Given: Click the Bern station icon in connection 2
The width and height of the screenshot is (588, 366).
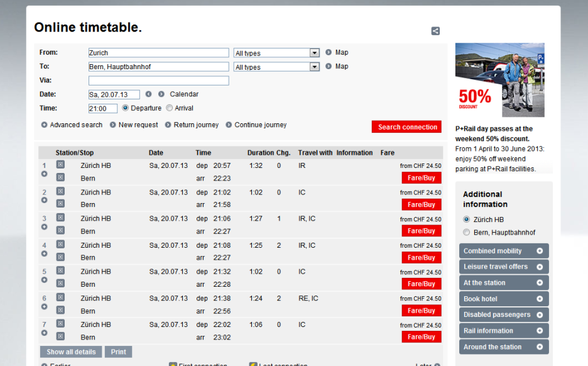Looking at the screenshot, I should (60, 204).
